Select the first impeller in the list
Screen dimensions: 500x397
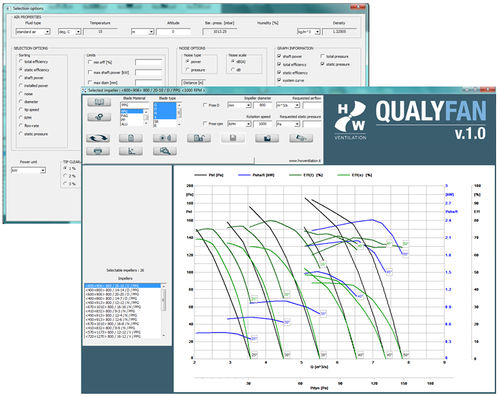click(x=122, y=286)
